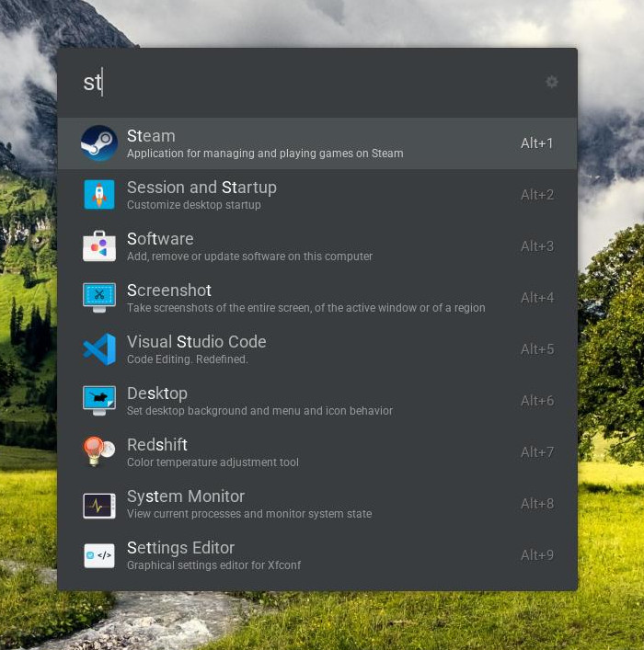Click the Alt+9 shortcut label
Screen dimensions: 644x650
click(537, 555)
